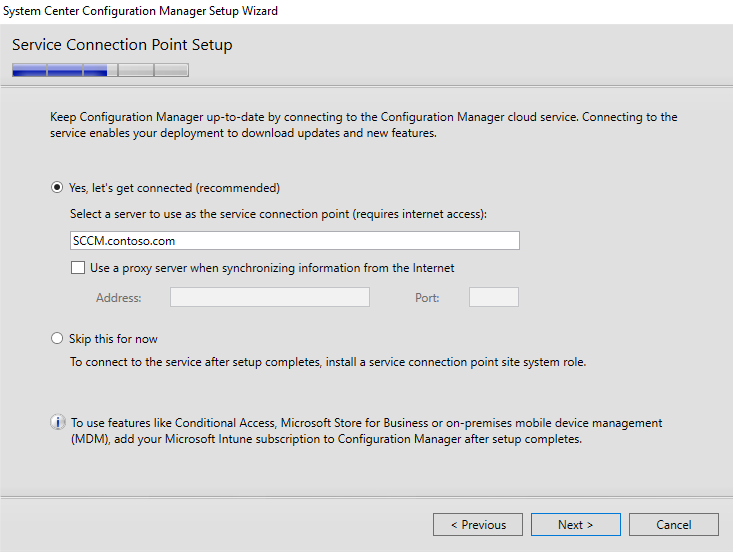This screenshot has height=552, width=733.
Task: Click the proxy Address field
Action: (270, 297)
